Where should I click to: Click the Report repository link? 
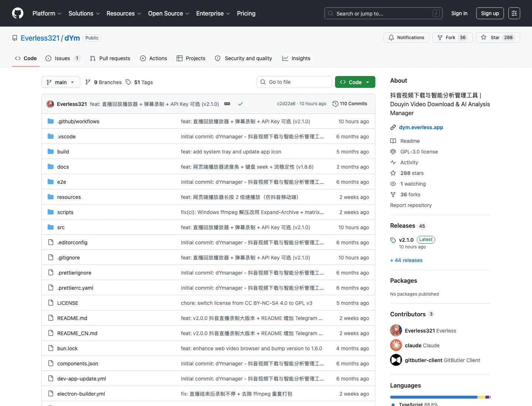[x=411, y=205]
